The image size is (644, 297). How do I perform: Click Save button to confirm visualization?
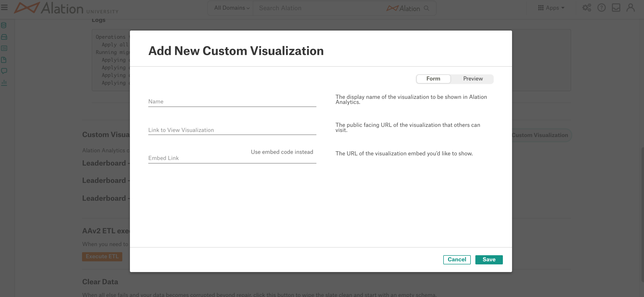click(489, 259)
